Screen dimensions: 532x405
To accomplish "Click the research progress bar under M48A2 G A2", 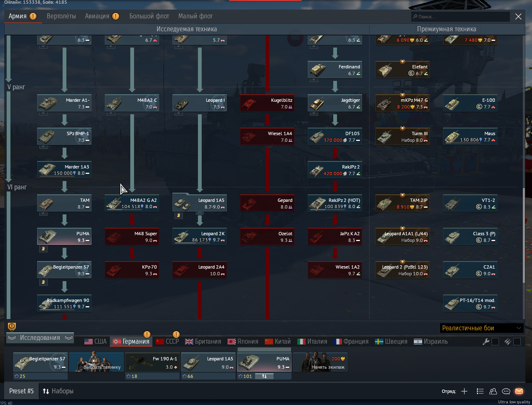I will tap(132, 210).
